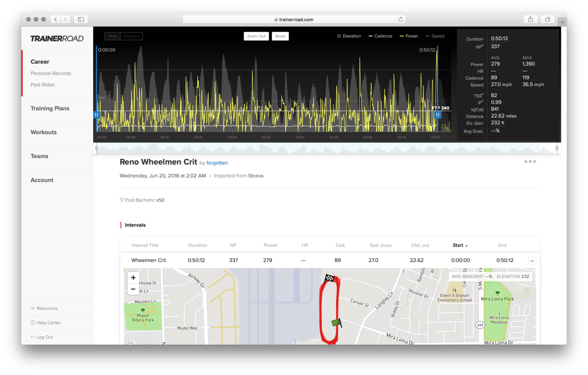Screen dimensions: 588x375
Task: Go to Workouts
Action: [x=44, y=132]
